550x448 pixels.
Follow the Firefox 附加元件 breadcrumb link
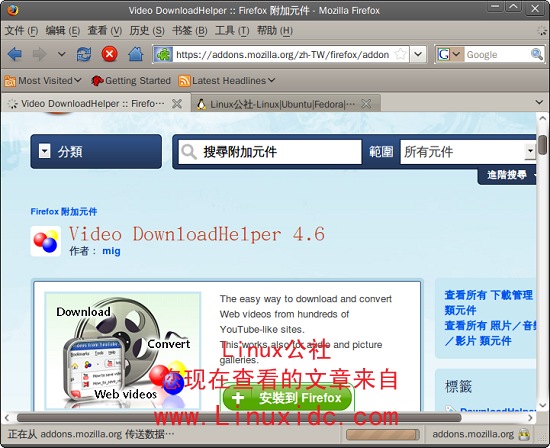click(x=64, y=212)
